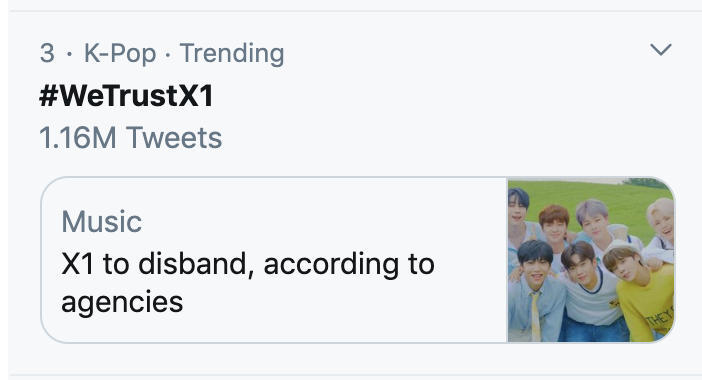Click the Trending label text
The image size is (702, 380).
click(x=232, y=54)
